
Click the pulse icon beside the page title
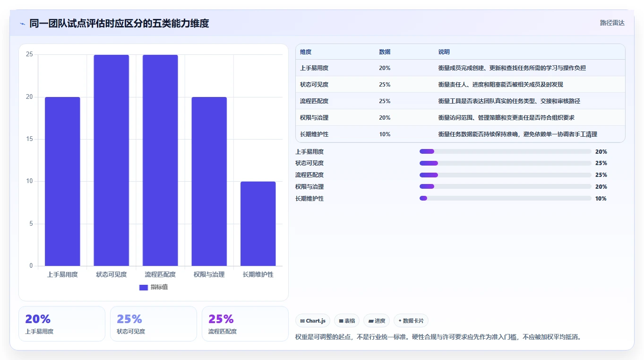click(x=23, y=24)
